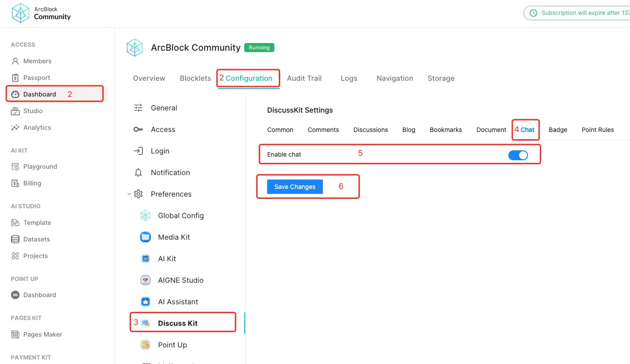Select the Blog settings tab
The width and height of the screenshot is (630, 364).
click(409, 130)
